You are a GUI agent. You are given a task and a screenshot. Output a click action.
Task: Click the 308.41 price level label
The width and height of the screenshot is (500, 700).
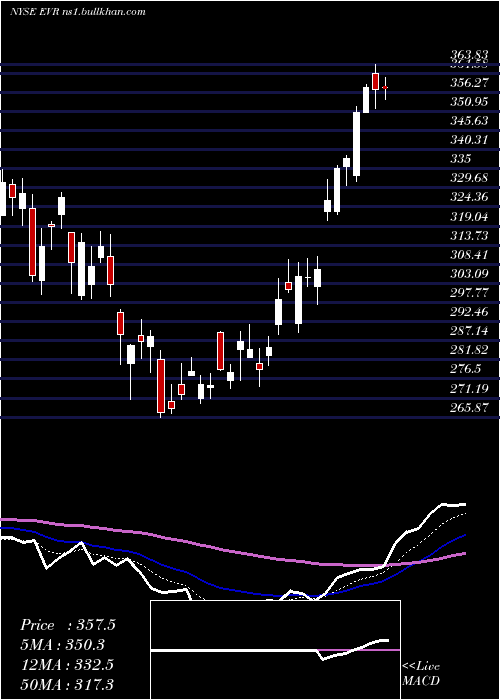[469, 254]
